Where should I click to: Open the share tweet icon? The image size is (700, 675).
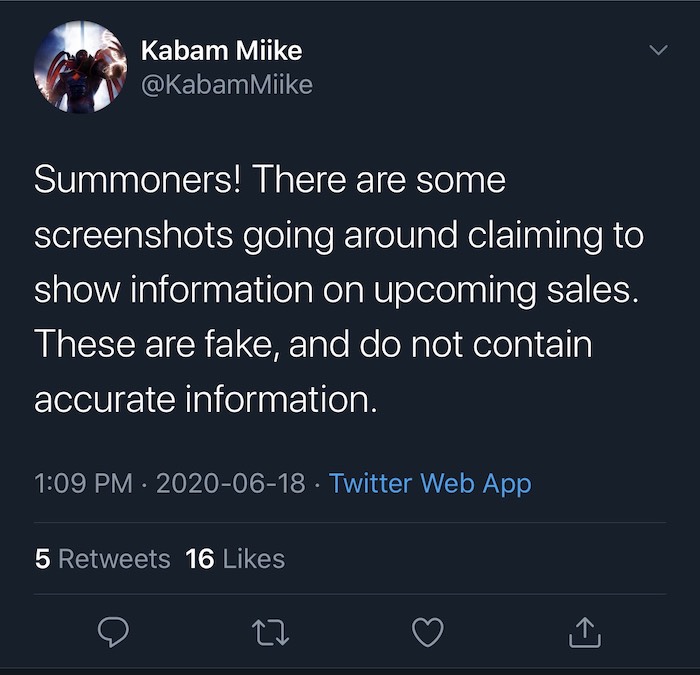(x=584, y=630)
